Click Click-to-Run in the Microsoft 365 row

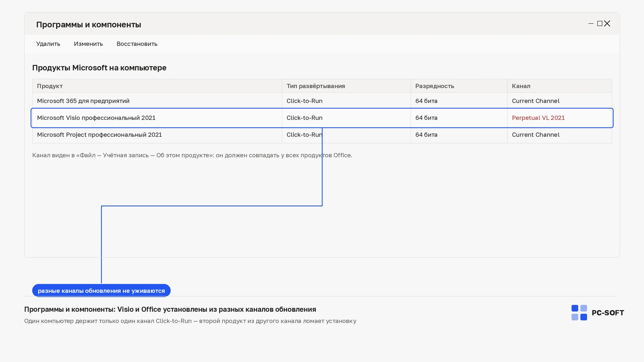pos(304,101)
